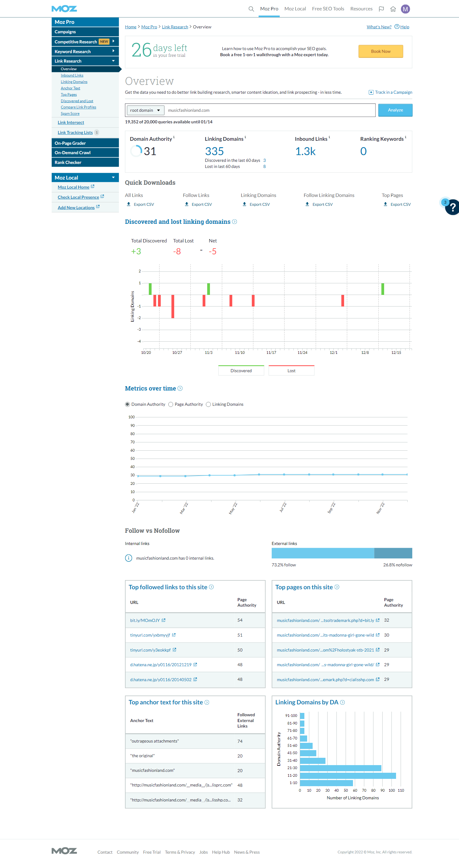Open Campaigns in the sidebar
Viewport: 459px width, 868px height.
point(85,32)
